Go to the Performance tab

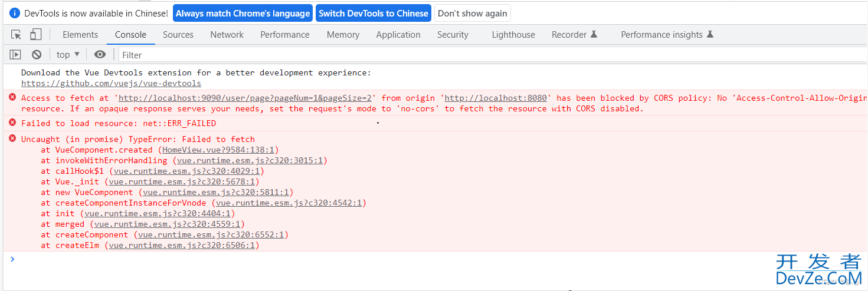coord(285,34)
